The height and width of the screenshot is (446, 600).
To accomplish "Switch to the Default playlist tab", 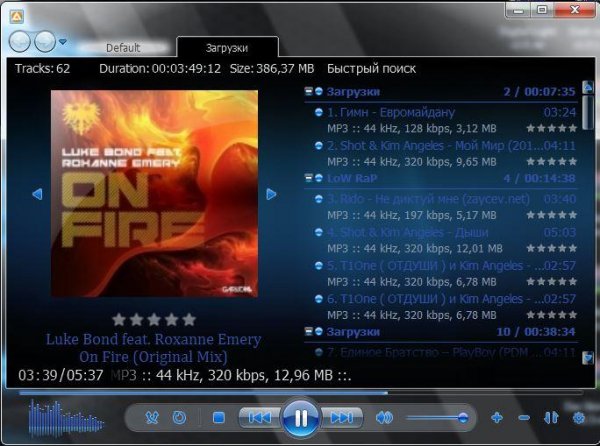I will coord(123,48).
